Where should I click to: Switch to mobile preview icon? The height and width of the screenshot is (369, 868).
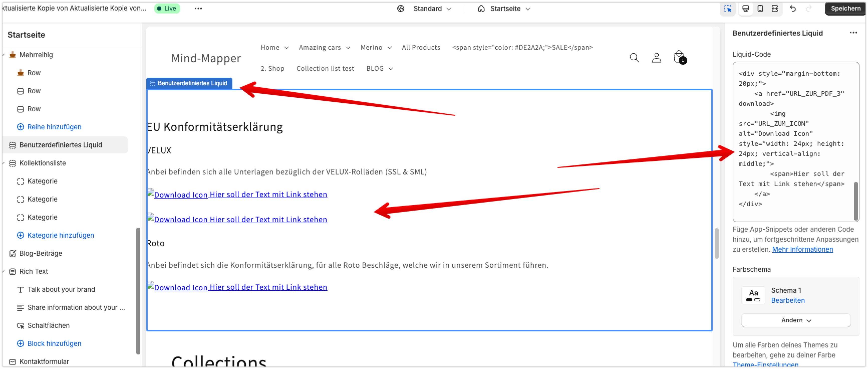click(760, 9)
